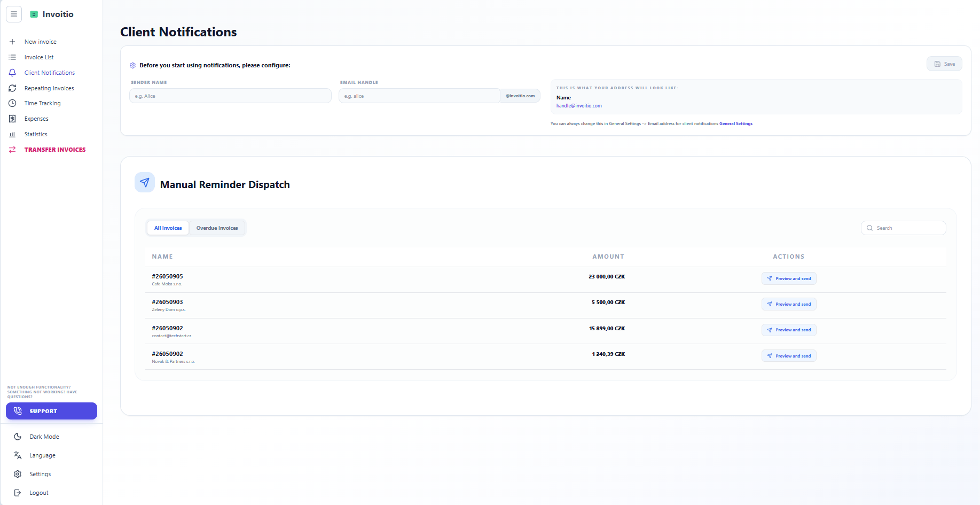Click the ACTIONS column header
The image size is (980, 505).
coord(789,257)
